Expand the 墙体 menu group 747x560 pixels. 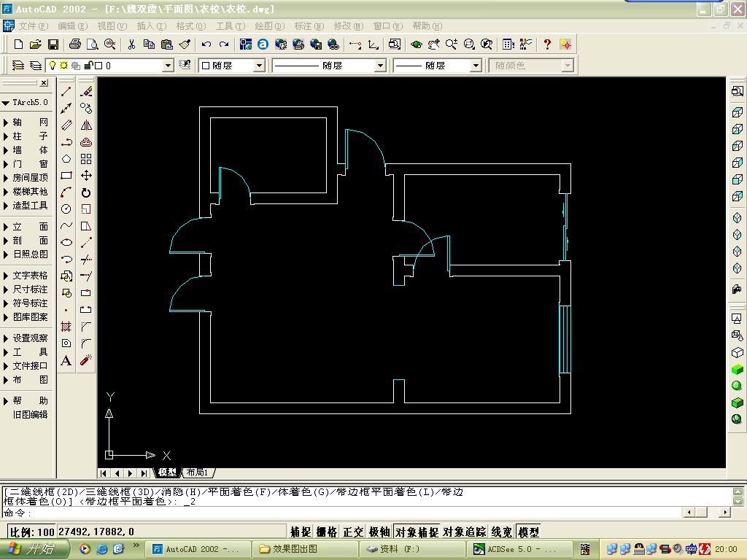pos(26,150)
